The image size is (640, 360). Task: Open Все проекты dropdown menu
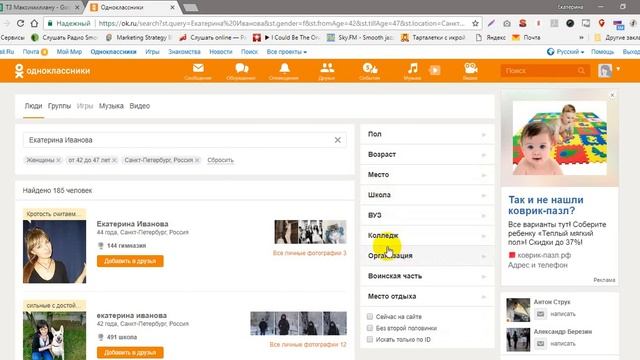coord(287,52)
